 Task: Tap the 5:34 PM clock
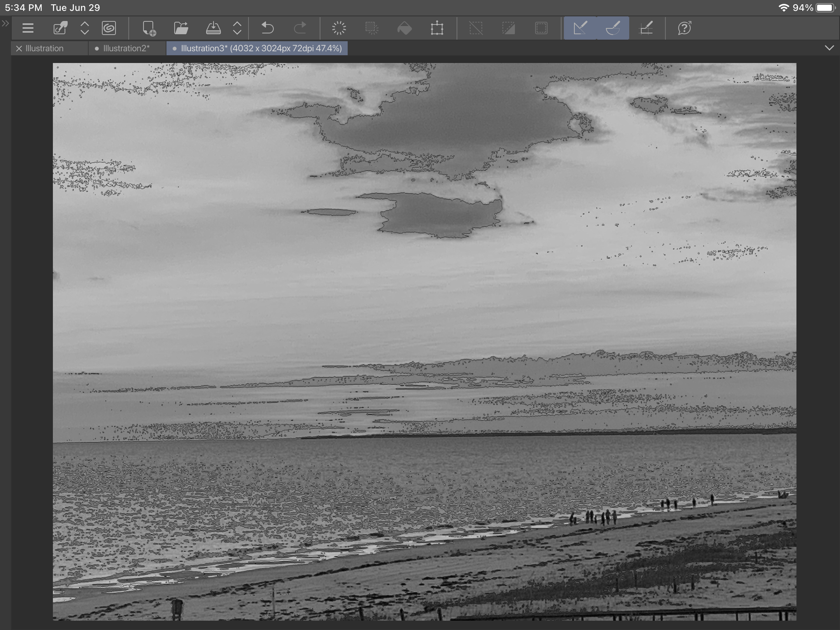[23, 8]
